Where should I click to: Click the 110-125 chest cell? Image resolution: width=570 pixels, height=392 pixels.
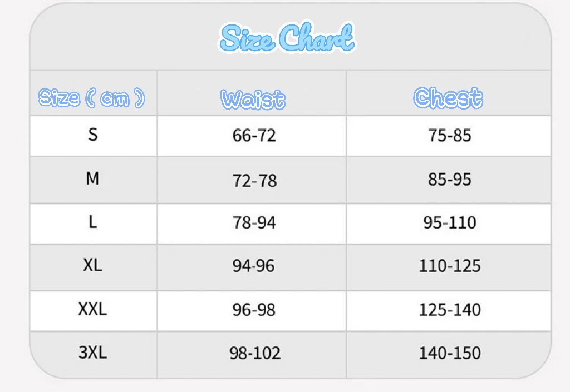449,266
